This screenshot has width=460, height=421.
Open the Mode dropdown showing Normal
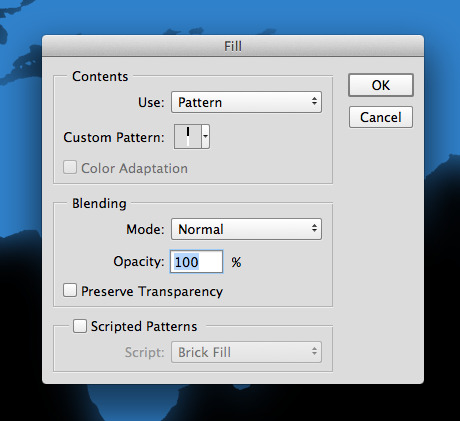coord(246,229)
